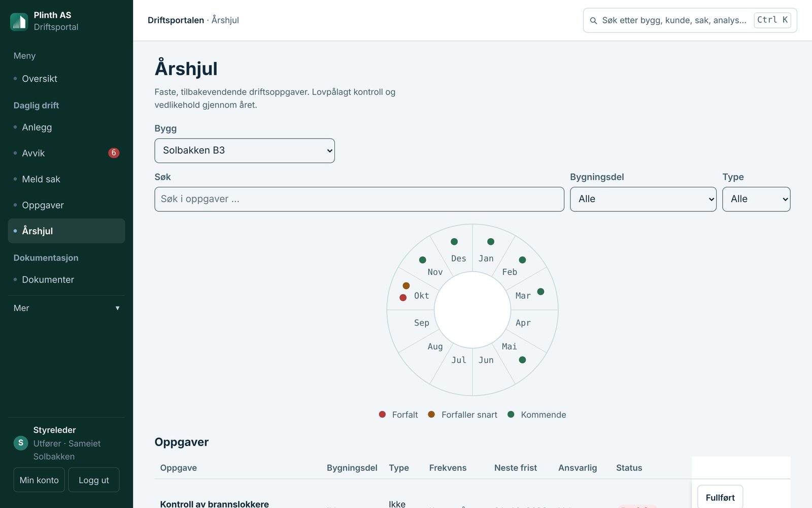This screenshot has width=812, height=508.
Task: Expand the Mer menu section
Action: point(66,308)
